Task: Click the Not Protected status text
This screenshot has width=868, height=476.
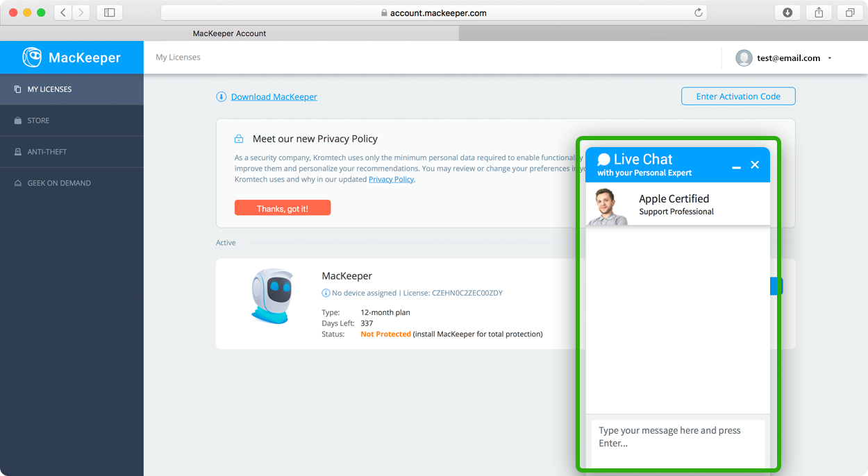Action: pyautogui.click(x=385, y=334)
